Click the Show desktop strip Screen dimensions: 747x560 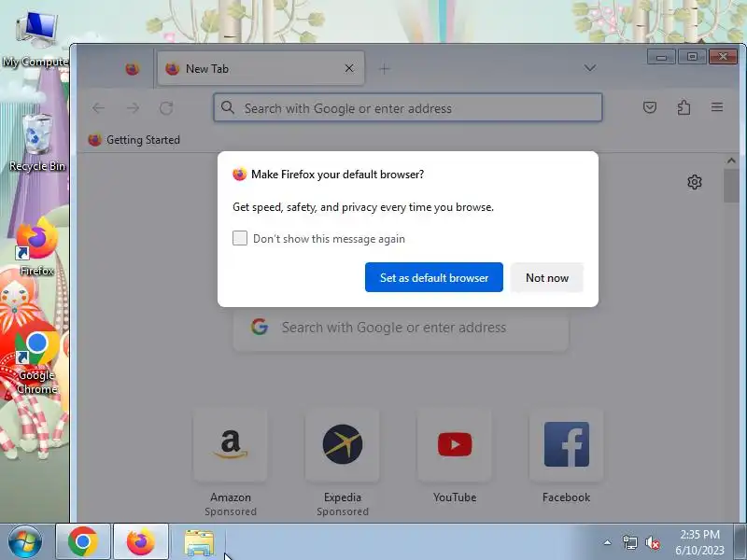[x=740, y=542]
